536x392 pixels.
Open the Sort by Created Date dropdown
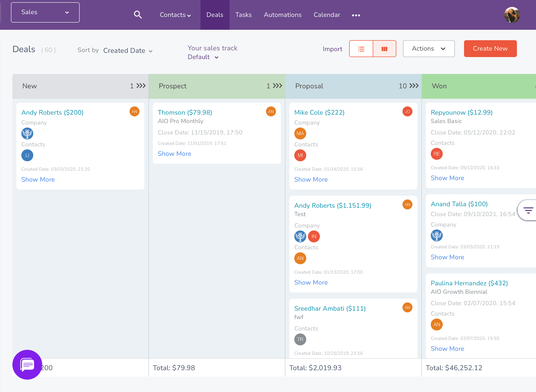[x=127, y=51]
